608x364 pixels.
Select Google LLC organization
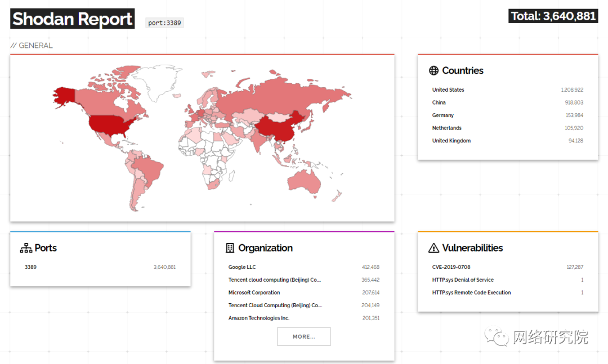click(242, 267)
